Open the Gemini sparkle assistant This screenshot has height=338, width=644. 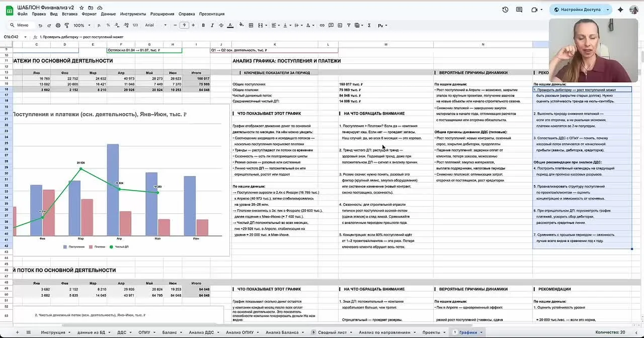click(x=620, y=10)
